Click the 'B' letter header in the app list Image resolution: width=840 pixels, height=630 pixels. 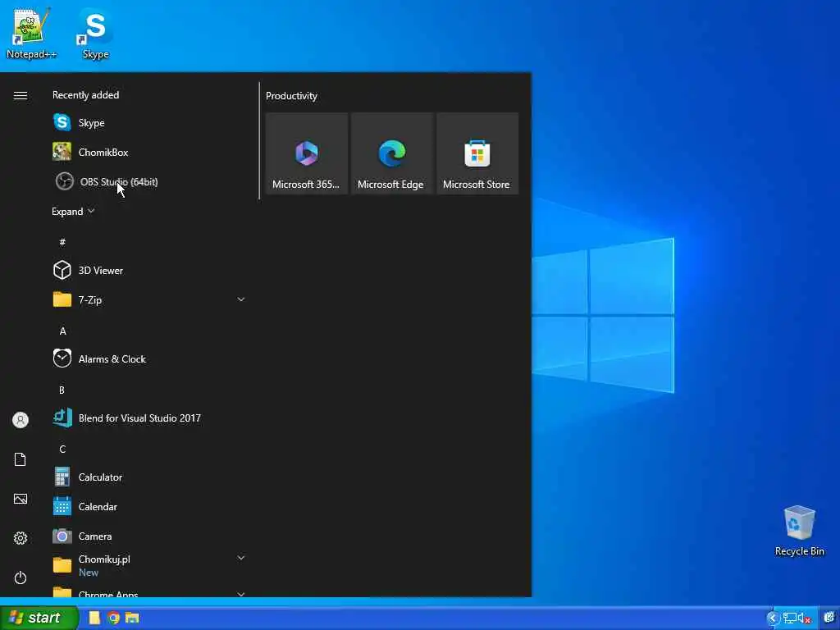pos(62,390)
